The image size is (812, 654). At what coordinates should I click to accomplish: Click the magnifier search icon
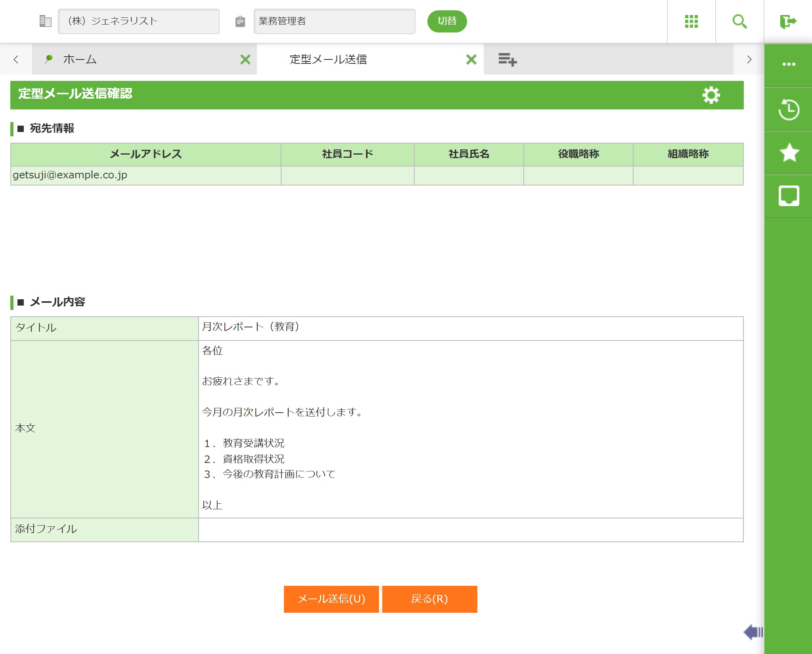click(x=739, y=21)
